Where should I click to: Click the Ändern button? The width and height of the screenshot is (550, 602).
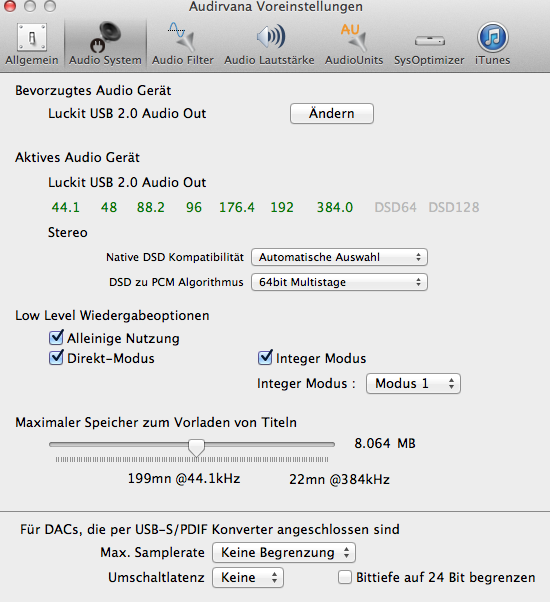[332, 113]
